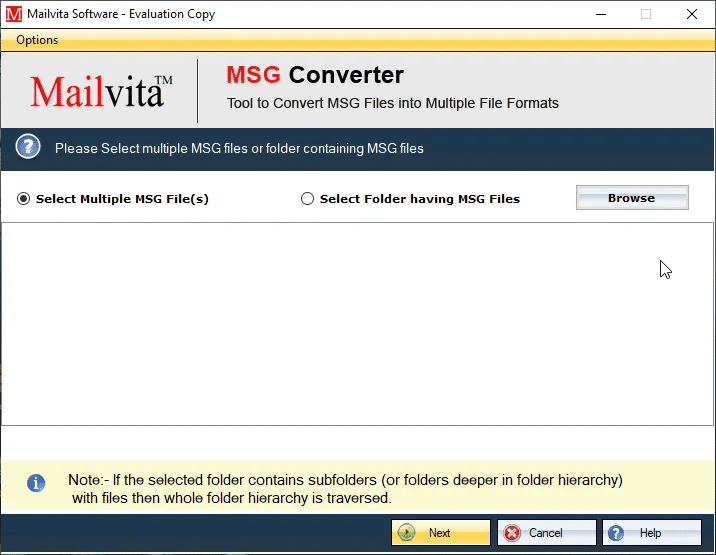Click 'Please Select multiple MSG files' instruction

[x=239, y=148]
